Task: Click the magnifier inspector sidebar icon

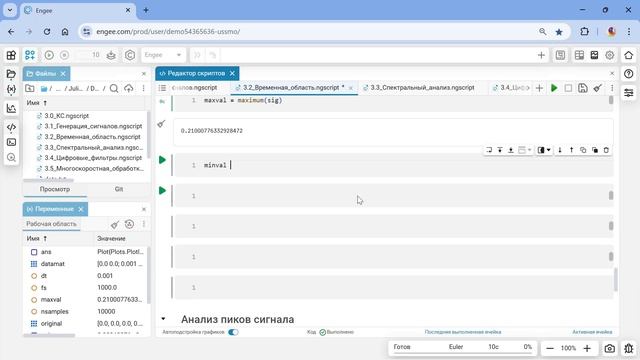Action: pos(11,158)
